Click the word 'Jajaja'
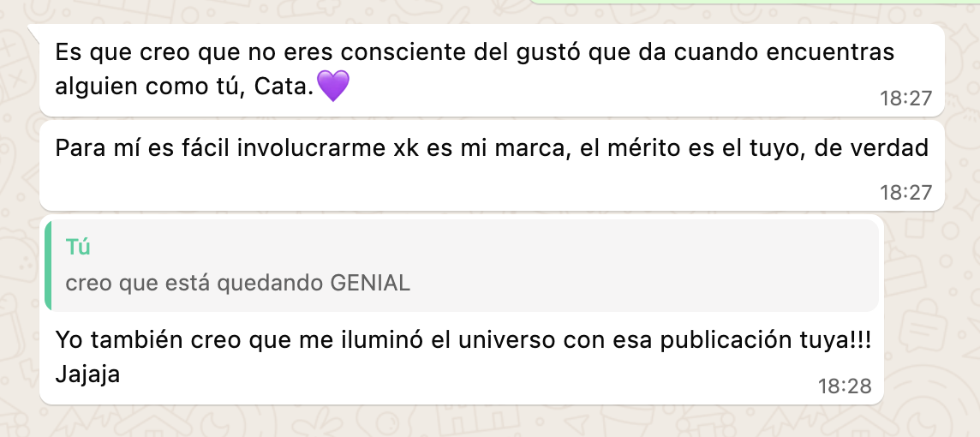 click(88, 374)
